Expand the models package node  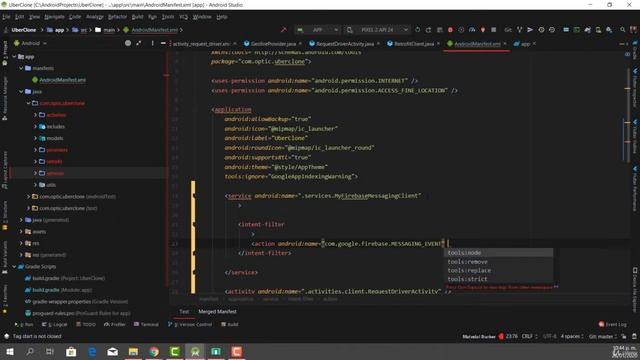[36, 138]
